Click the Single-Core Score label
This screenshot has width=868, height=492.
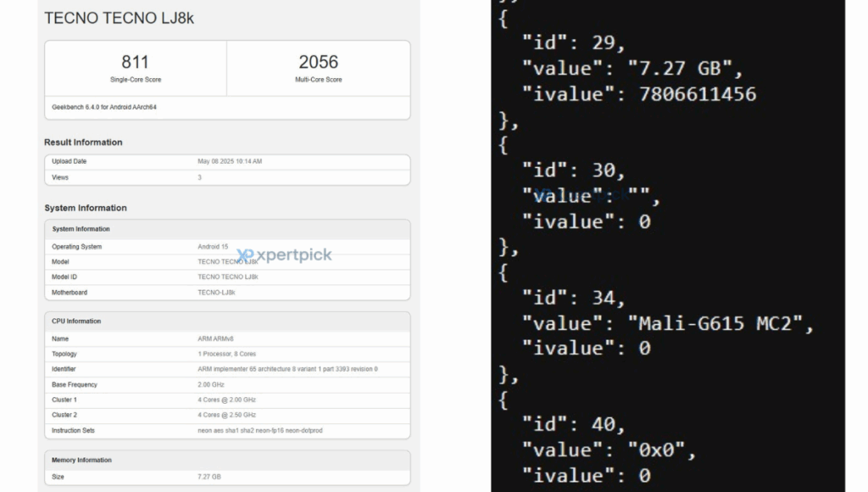(x=136, y=80)
